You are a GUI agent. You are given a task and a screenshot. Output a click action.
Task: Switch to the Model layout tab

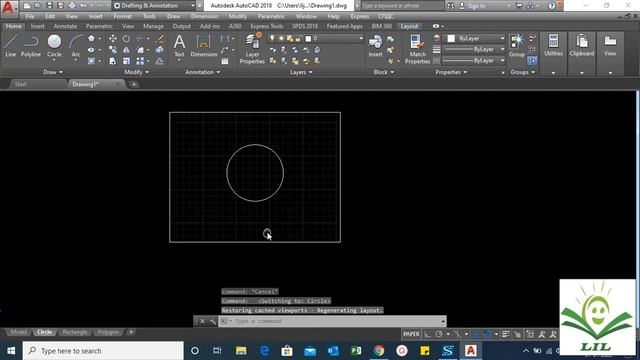click(19, 332)
